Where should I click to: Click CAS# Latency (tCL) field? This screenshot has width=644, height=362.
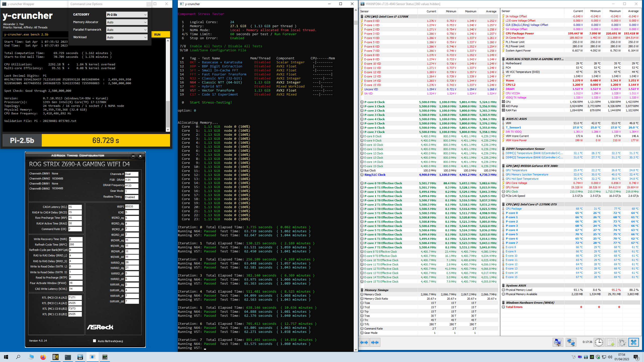point(75,207)
